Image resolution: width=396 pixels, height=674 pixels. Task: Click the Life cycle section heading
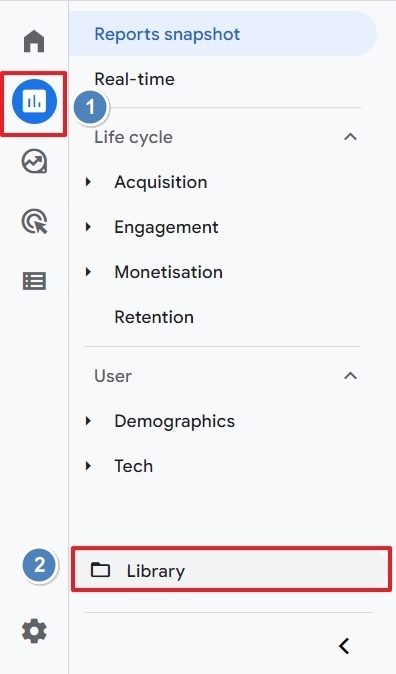coord(133,137)
